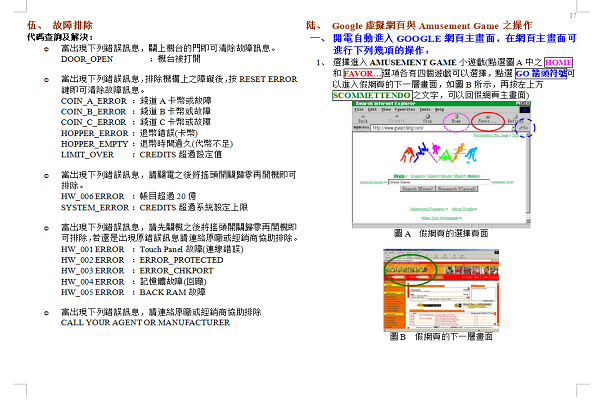The width and height of the screenshot is (600, 400).
Task: Select the Web search tab
Action: coord(399,176)
